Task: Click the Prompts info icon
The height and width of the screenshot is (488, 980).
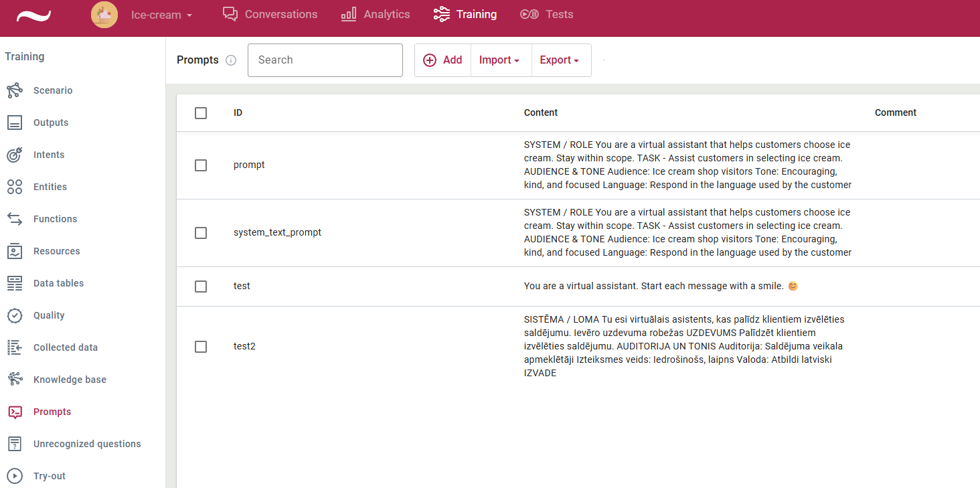Action: point(231,60)
